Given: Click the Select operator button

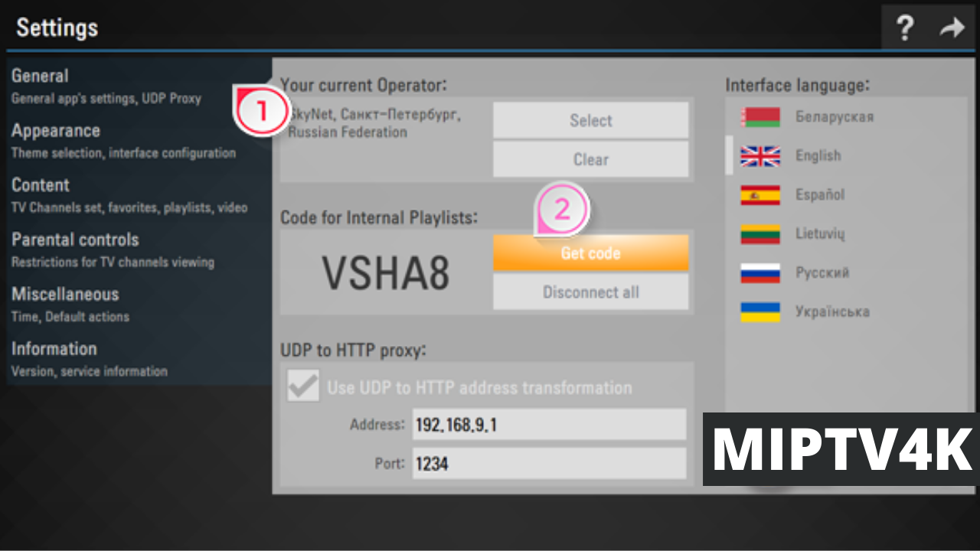Looking at the screenshot, I should pyautogui.click(x=590, y=120).
